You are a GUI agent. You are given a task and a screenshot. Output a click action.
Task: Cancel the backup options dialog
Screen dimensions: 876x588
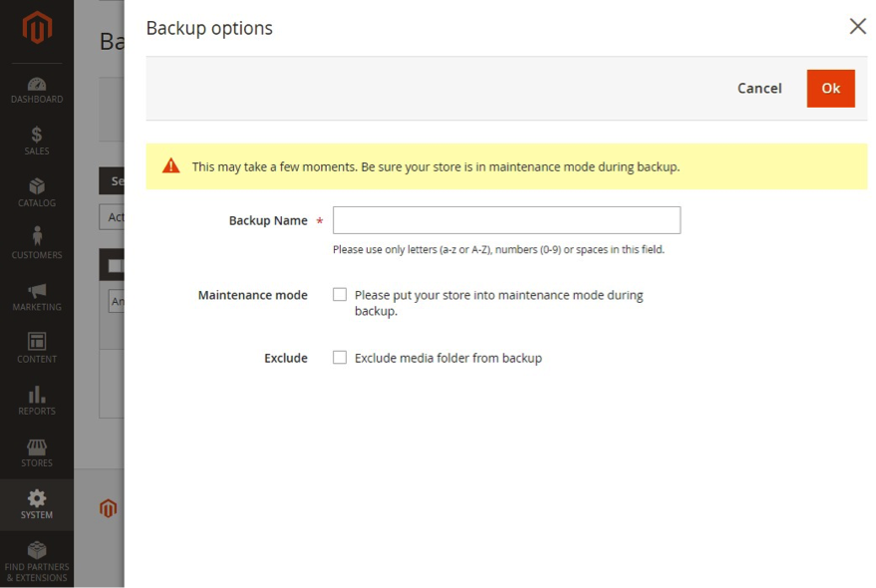(x=758, y=88)
